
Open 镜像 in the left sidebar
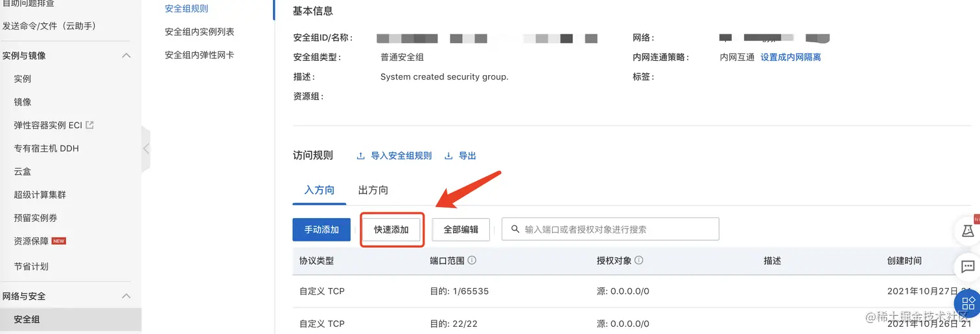pyautogui.click(x=23, y=102)
